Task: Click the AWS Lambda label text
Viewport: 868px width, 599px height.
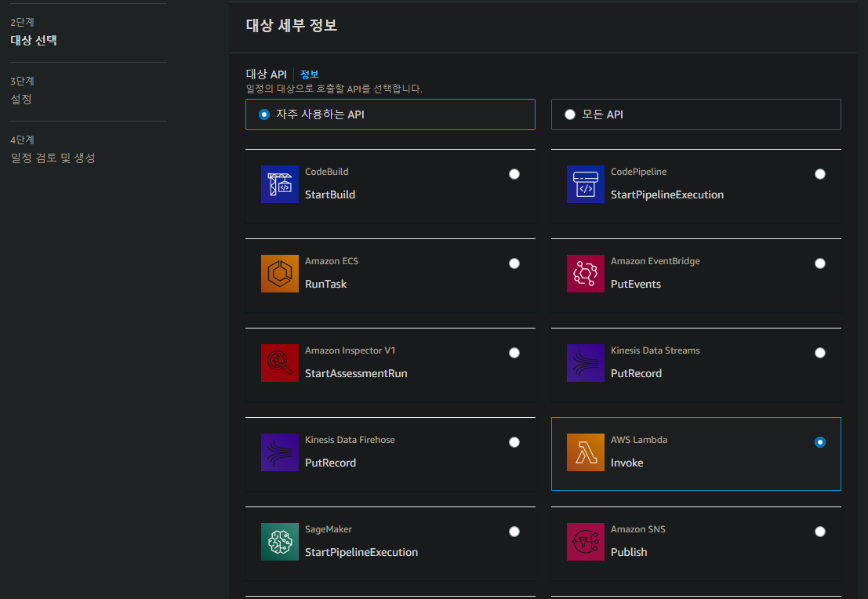Action: [639, 440]
